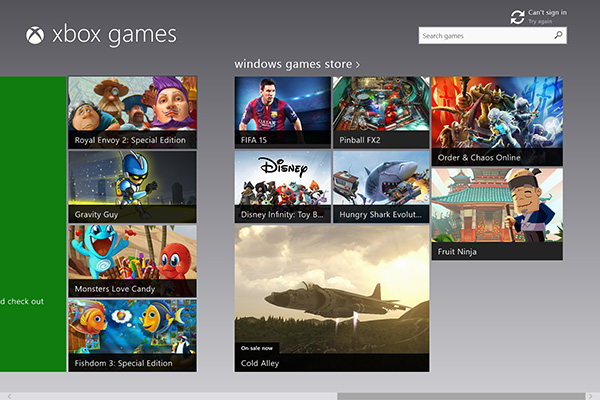The height and width of the screenshot is (400, 600).
Task: Type in the Search games field
Action: [x=484, y=36]
